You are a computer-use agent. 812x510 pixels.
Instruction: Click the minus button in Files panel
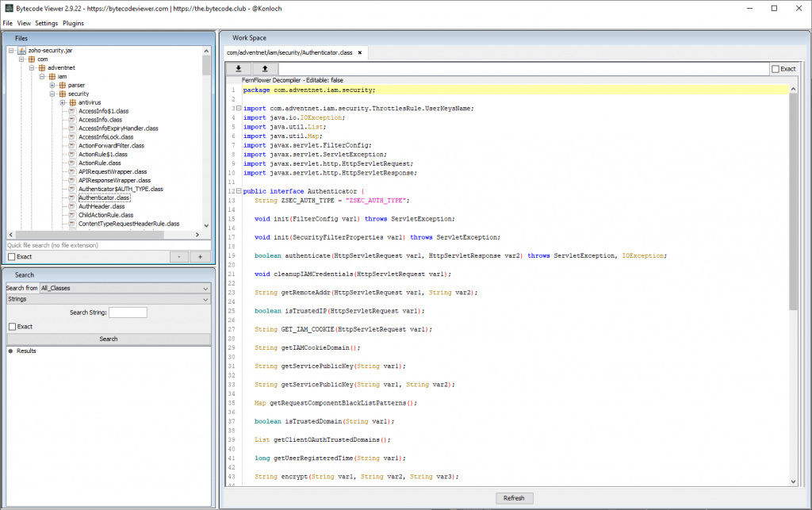[x=180, y=257]
